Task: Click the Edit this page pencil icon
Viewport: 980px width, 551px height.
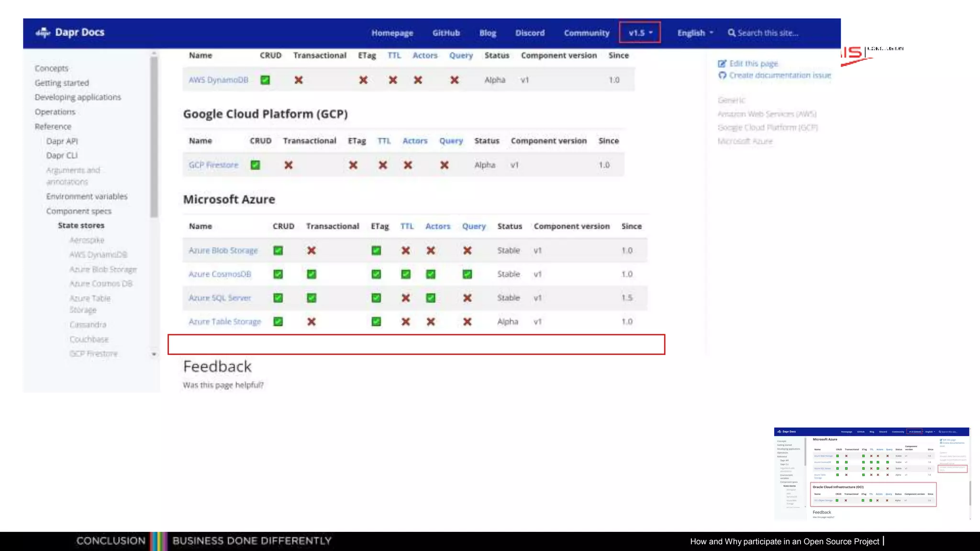Action: coord(722,64)
